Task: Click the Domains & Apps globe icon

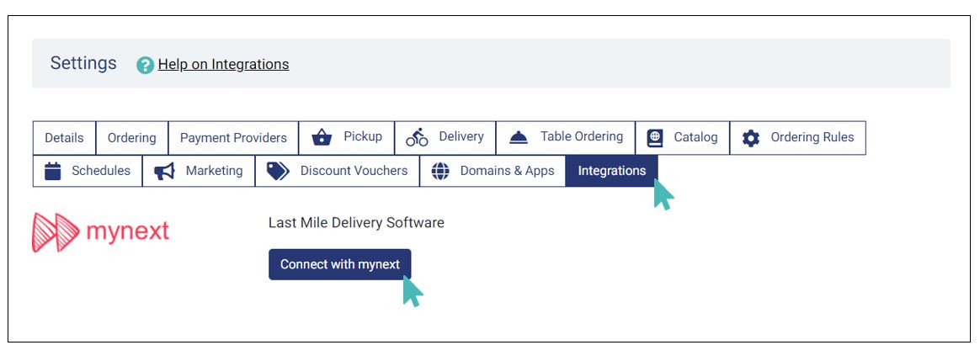Action: 440,171
